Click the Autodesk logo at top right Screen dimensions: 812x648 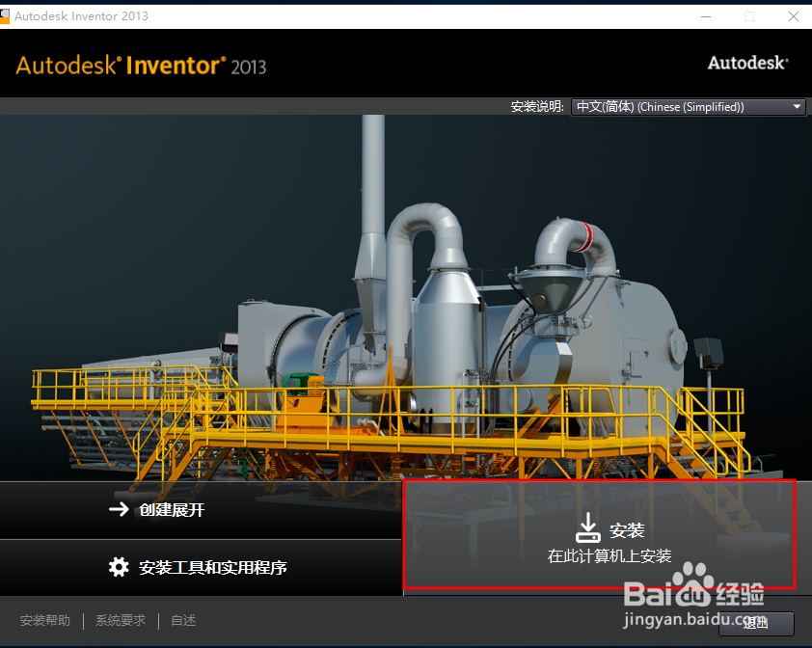[747, 63]
